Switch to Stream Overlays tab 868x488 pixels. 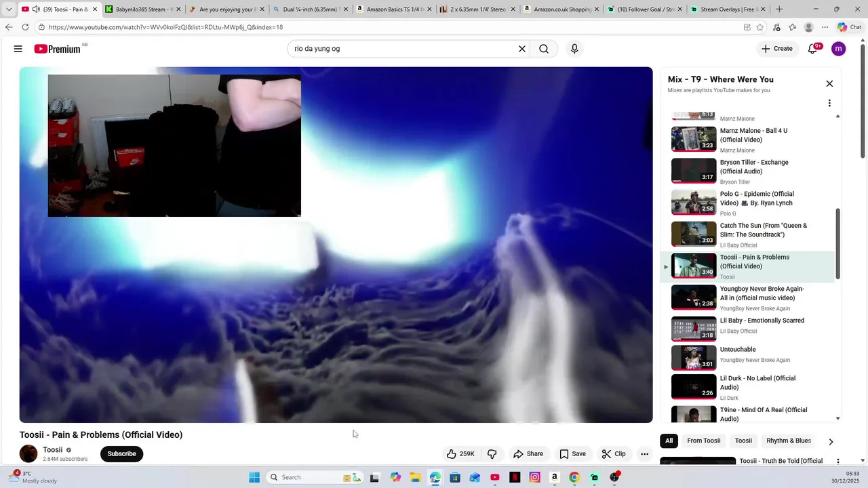click(x=728, y=9)
